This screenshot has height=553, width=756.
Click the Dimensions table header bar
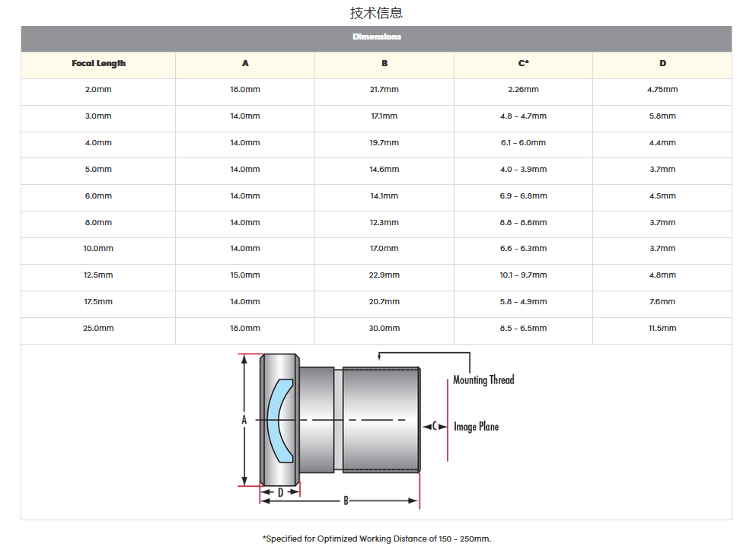click(376, 37)
